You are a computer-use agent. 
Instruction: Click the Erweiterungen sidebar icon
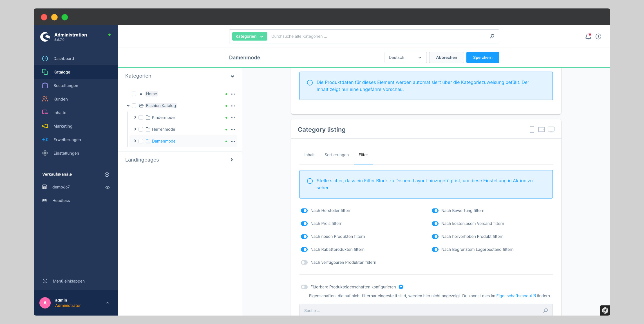45,139
